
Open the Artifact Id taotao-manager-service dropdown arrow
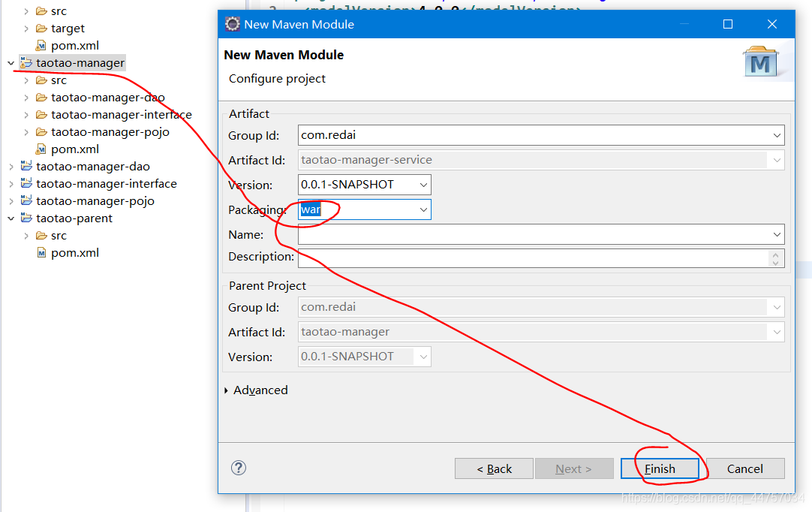777,160
